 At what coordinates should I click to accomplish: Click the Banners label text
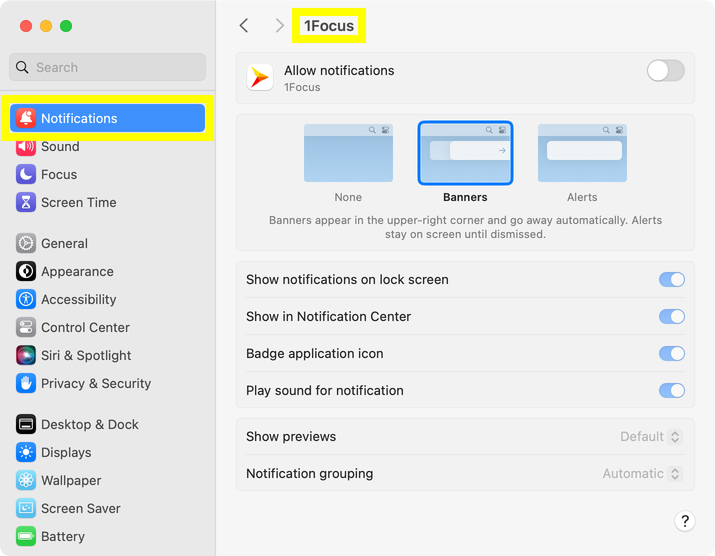(465, 197)
